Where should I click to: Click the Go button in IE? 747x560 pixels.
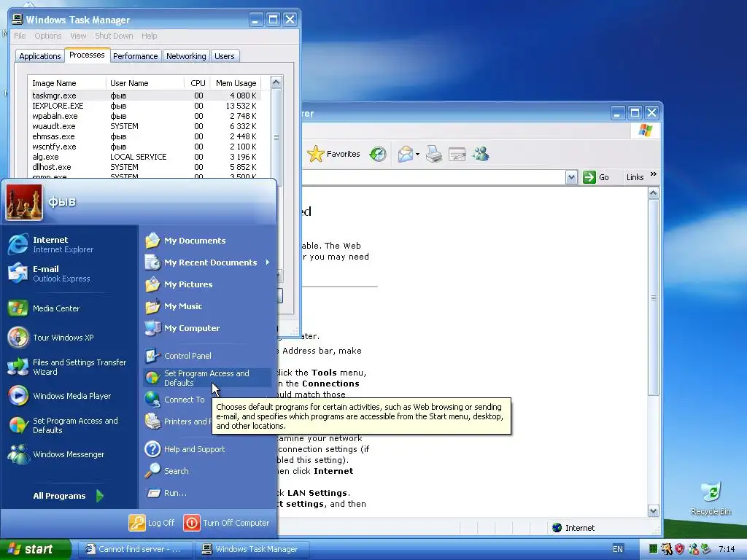pyautogui.click(x=596, y=177)
